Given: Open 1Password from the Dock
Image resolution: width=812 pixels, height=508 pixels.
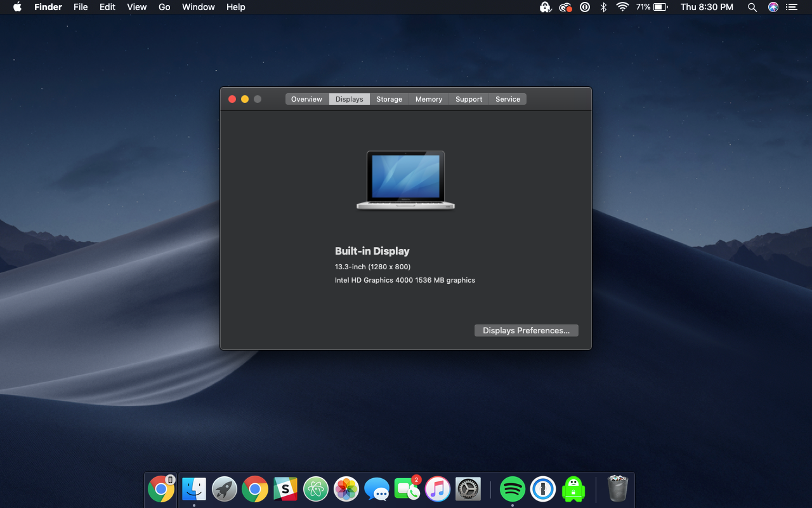Looking at the screenshot, I should point(543,489).
